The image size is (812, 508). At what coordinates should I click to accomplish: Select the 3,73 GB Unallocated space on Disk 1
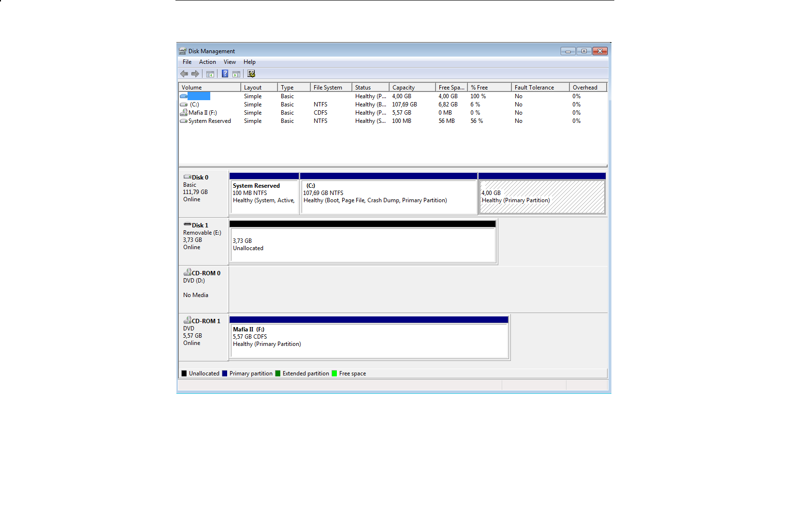[x=363, y=245]
